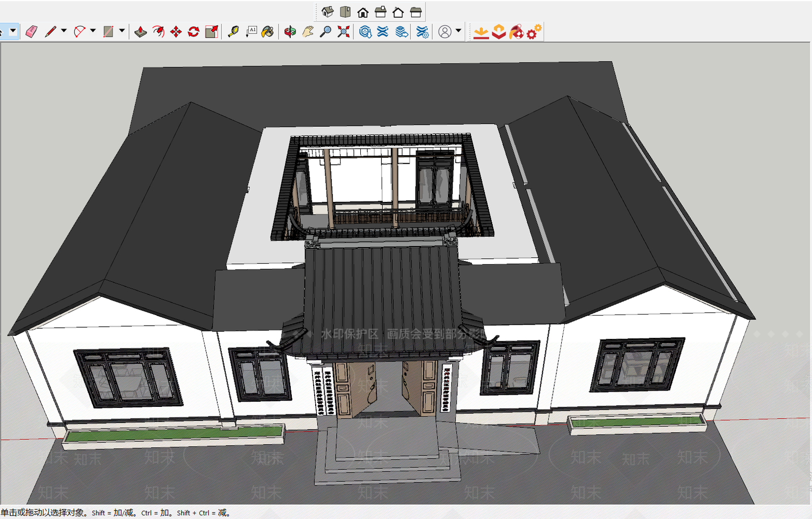Switch to the Back view
This screenshot has height=519, width=812.
(398, 12)
